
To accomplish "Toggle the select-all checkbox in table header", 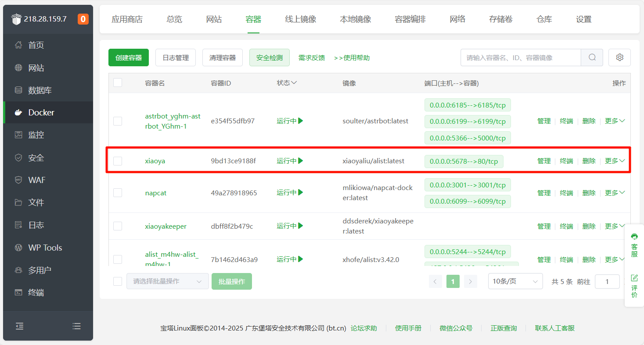I will point(118,83).
